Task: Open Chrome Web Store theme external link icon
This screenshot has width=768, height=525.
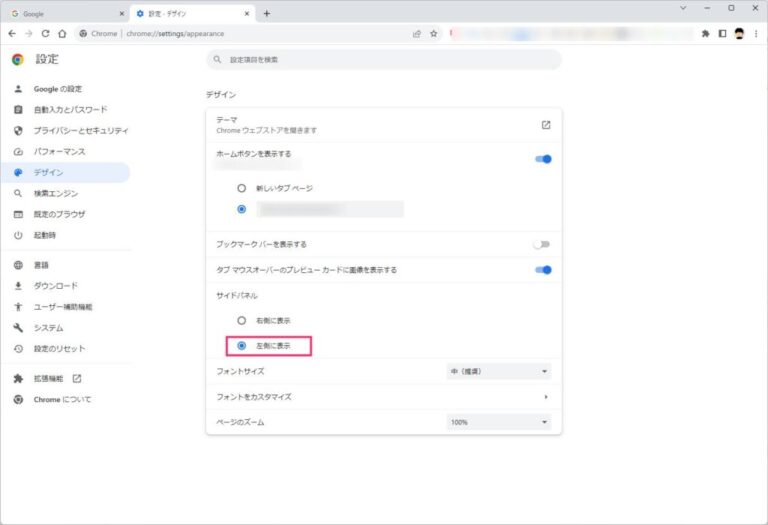Action: (x=546, y=125)
